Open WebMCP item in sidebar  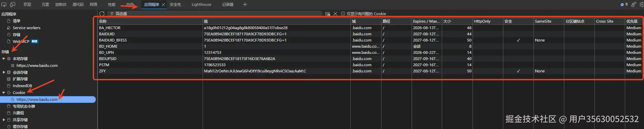pos(21,42)
